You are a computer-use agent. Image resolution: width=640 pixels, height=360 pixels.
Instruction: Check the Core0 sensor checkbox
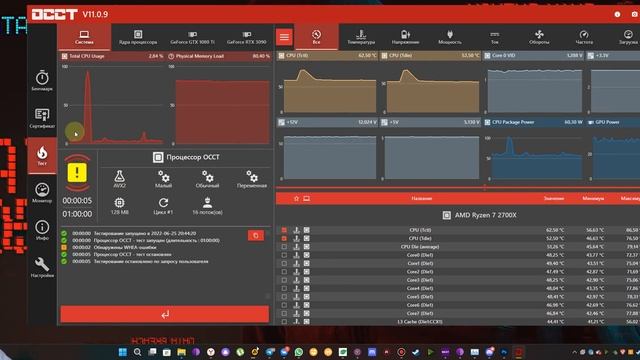click(284, 255)
